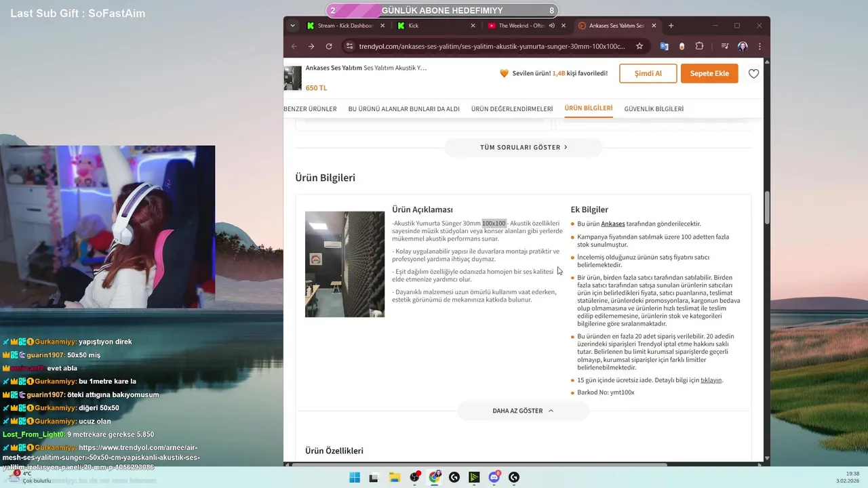Open the ÜRÜN DEĞERLENDİRMELERİ tab
This screenshot has width=868, height=488.
click(512, 108)
